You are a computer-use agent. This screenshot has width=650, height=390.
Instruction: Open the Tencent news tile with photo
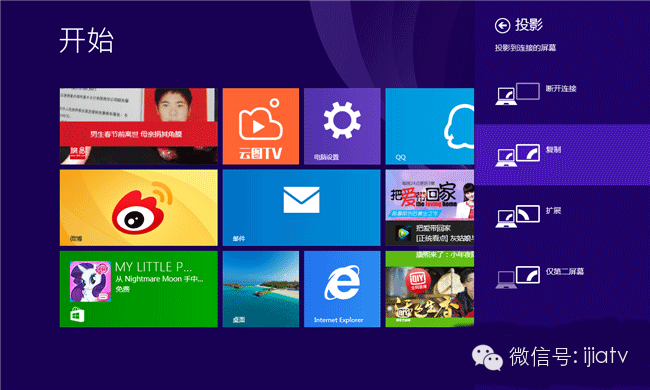pos(138,126)
